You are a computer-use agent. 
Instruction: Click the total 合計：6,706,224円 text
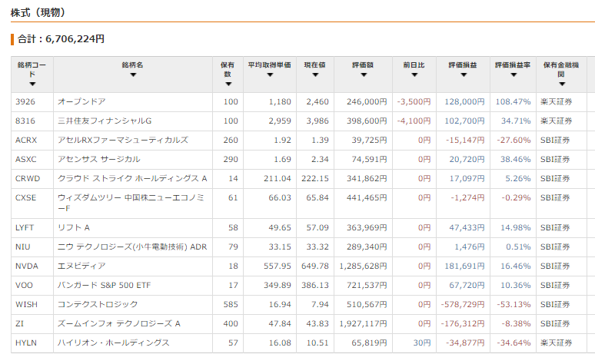tap(61, 39)
